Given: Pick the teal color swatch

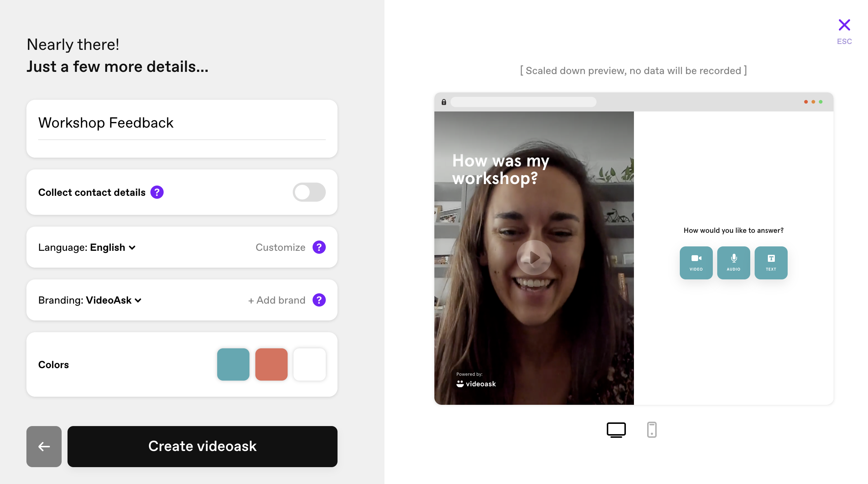Looking at the screenshot, I should click(233, 364).
